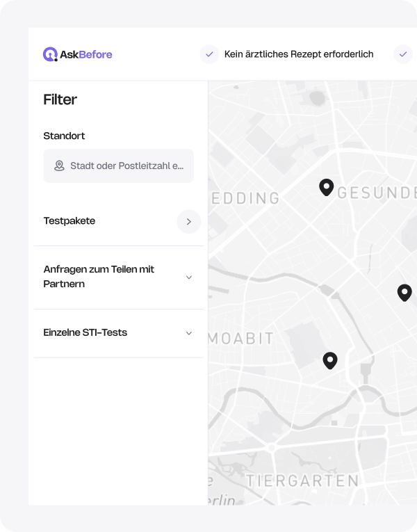Click the map pin near Gesundbrunnen
The image size is (417, 532).
[326, 187]
